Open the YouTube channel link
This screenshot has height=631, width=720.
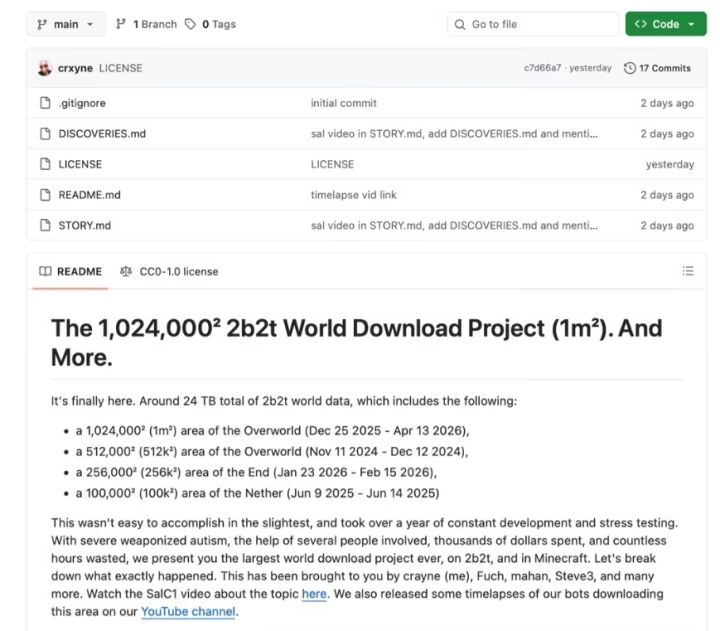click(188, 612)
